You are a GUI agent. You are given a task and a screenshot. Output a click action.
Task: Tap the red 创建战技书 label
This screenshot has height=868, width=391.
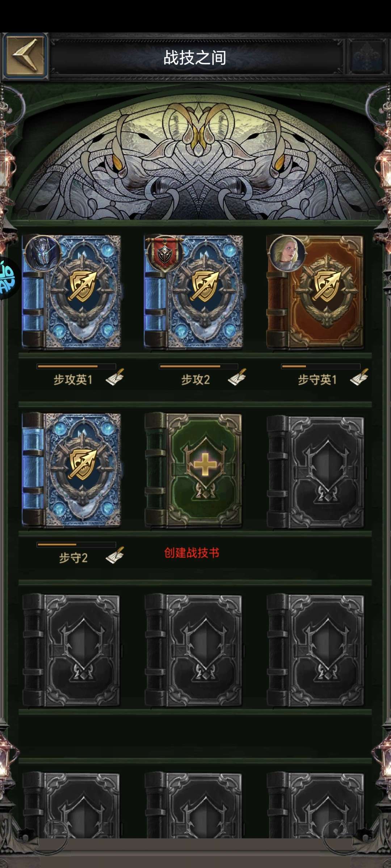[x=192, y=553]
